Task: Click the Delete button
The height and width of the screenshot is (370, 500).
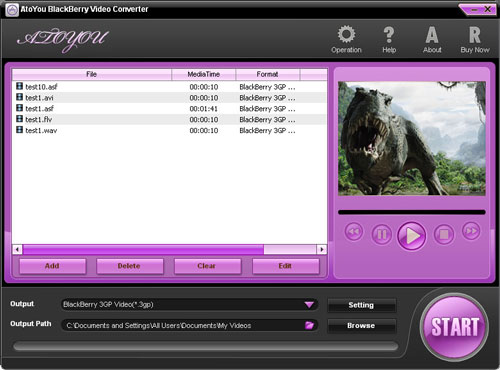Action: click(x=130, y=266)
